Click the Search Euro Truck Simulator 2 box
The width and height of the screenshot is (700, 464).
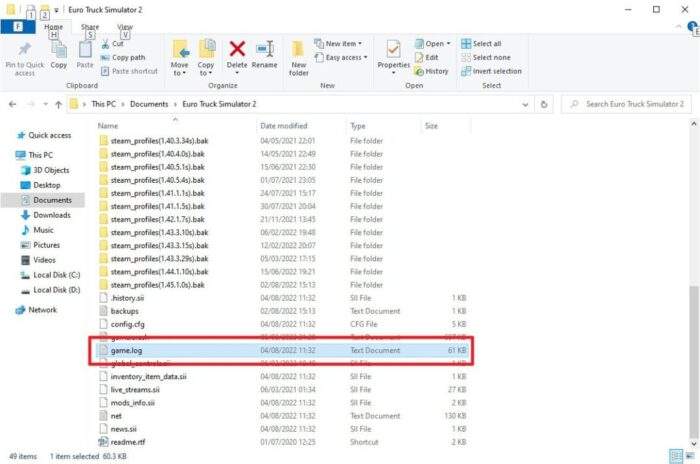click(x=627, y=104)
